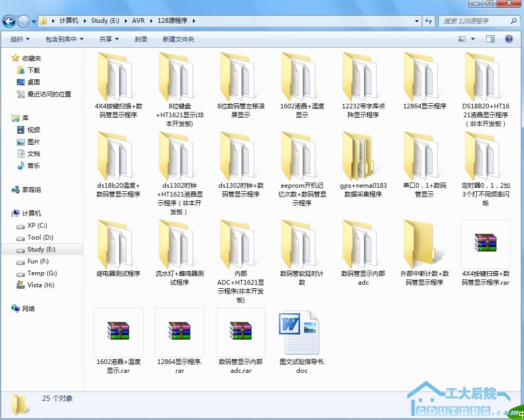Click the Help question mark icon
524x420 pixels.
[509, 39]
